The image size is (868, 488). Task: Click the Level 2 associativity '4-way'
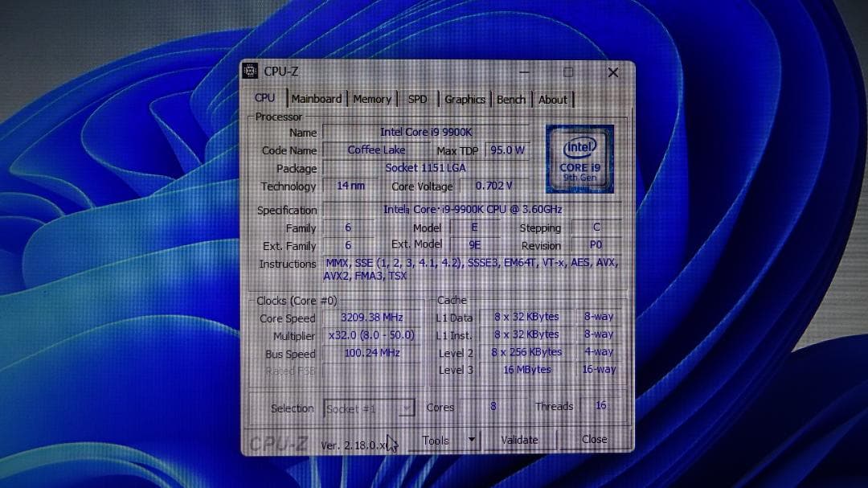click(599, 352)
